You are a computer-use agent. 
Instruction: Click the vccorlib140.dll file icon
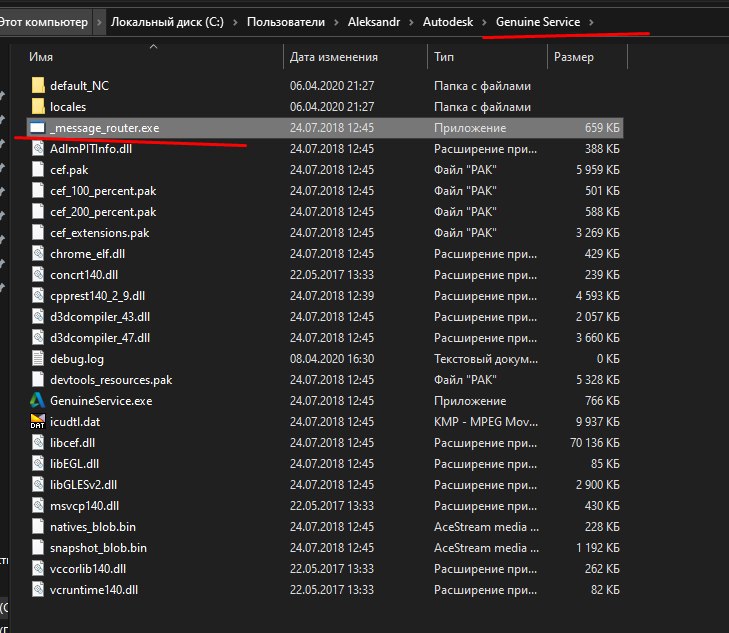[38, 568]
